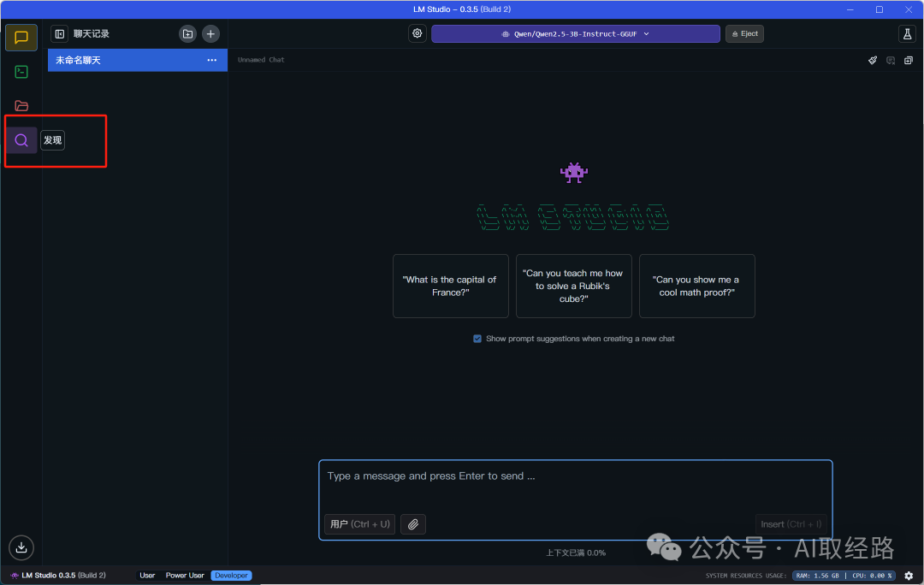Choose the Rubik's cube prompt suggestion
The height and width of the screenshot is (585, 924).
[x=574, y=287]
